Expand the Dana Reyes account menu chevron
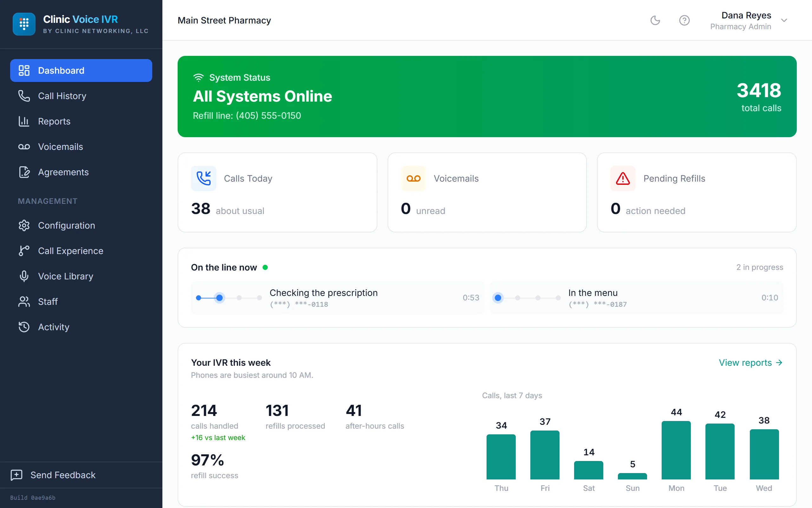The image size is (812, 508). (784, 21)
